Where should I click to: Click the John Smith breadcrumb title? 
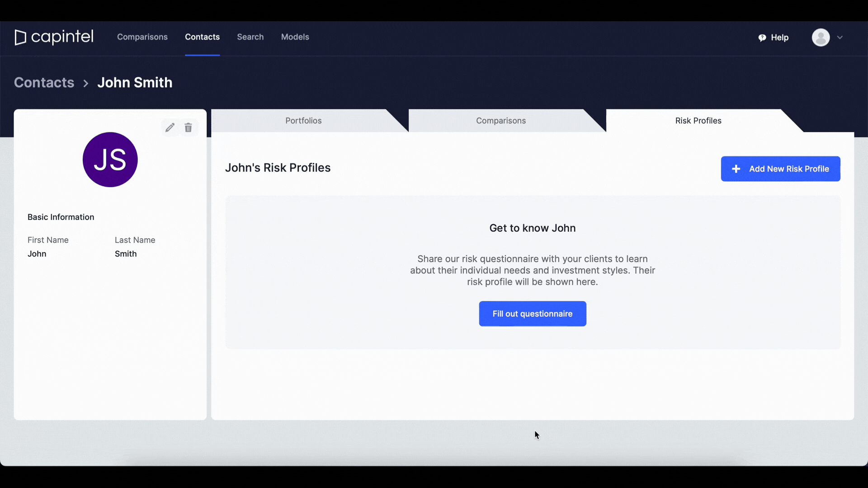point(135,83)
